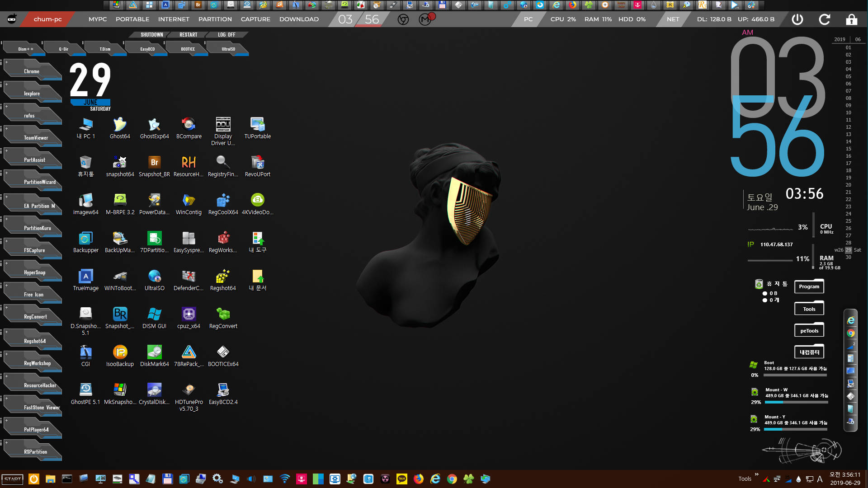
Task: Open the INTERNET menu
Action: point(174,19)
